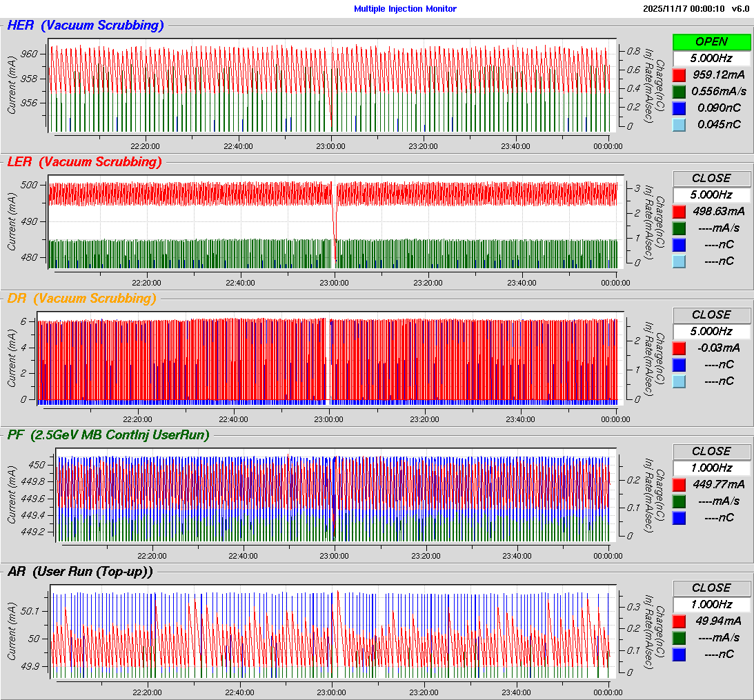Image resolution: width=754 pixels, height=700 pixels.
Task: Click the green swatch beside HER 0.556mA/s
Action: (x=679, y=92)
